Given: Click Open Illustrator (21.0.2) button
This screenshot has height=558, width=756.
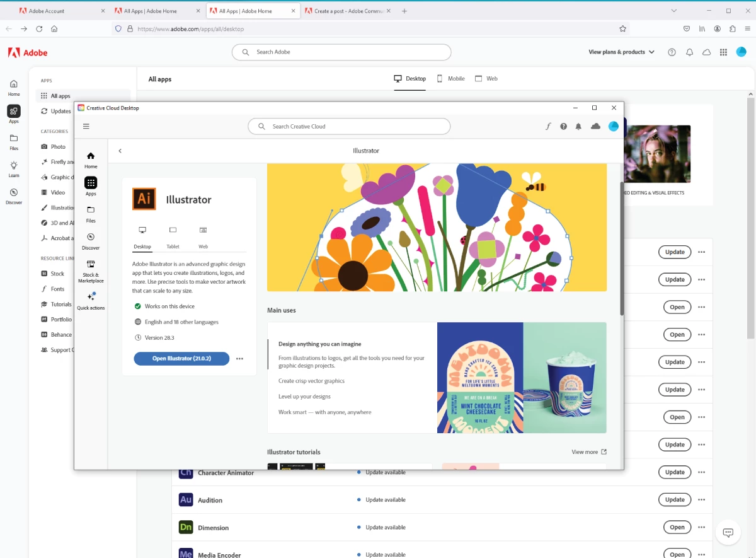Looking at the screenshot, I should pos(181,359).
